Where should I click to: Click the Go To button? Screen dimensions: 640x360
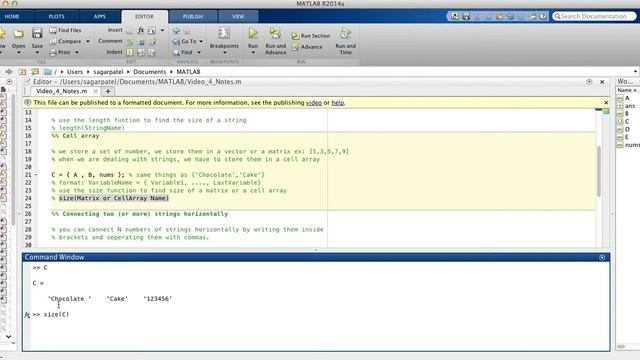[184, 41]
